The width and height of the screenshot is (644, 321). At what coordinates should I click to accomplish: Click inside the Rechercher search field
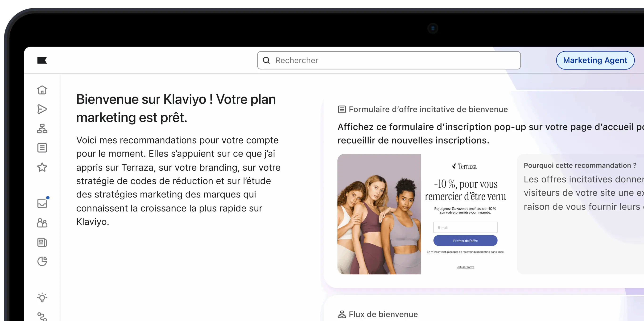coord(389,60)
